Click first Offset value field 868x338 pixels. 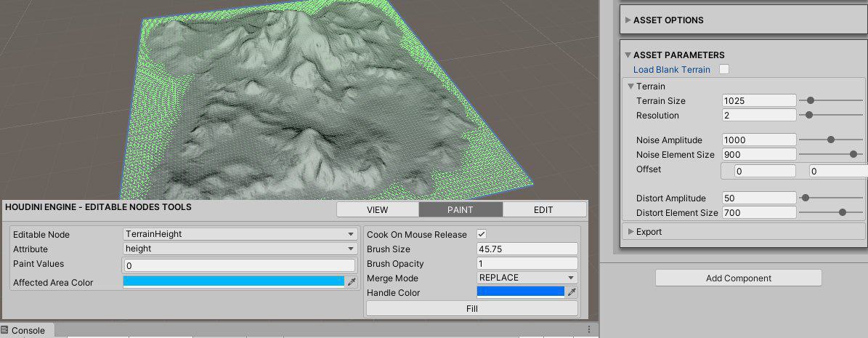pyautogui.click(x=764, y=172)
